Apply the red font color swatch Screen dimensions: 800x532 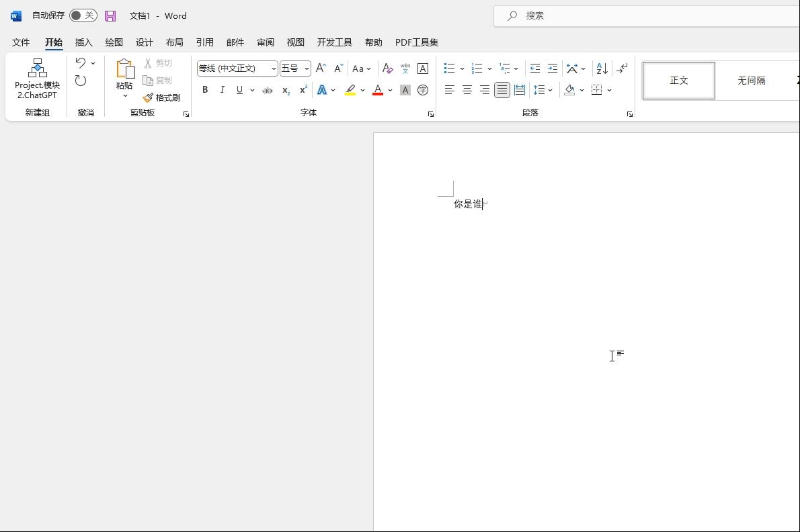378,90
